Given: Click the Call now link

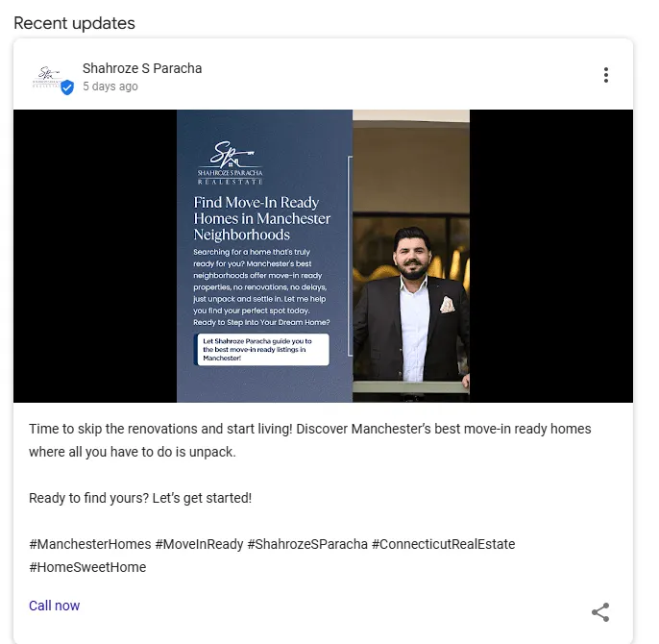Looking at the screenshot, I should [x=54, y=606].
